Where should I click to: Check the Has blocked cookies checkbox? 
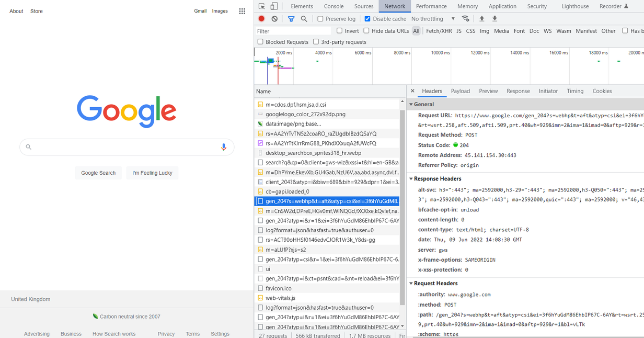(625, 31)
